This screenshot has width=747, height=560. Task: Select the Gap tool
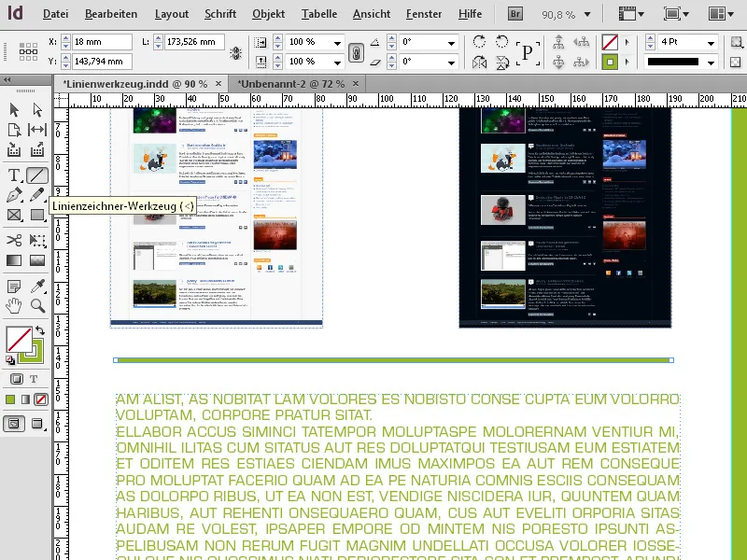point(37,130)
